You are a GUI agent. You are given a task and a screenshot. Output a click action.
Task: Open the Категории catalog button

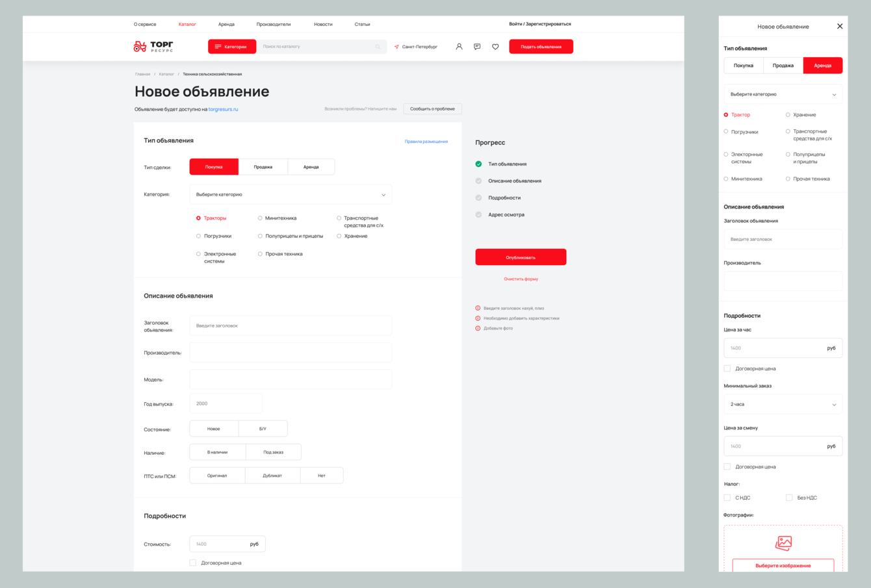point(232,47)
